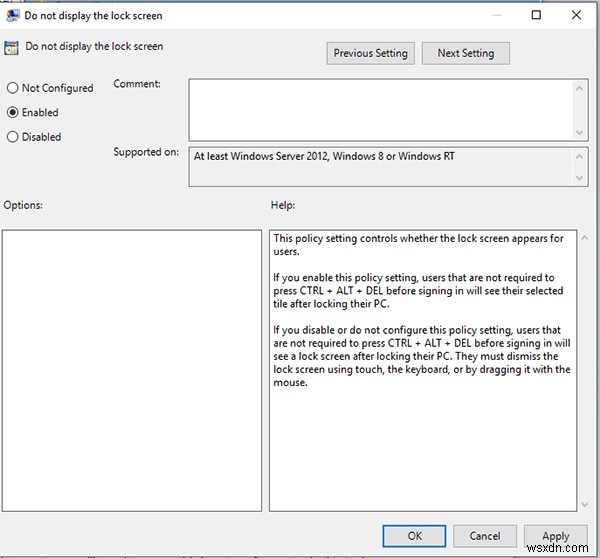Click inside the empty Options pane
This screenshot has height=558, width=600.
[132, 370]
